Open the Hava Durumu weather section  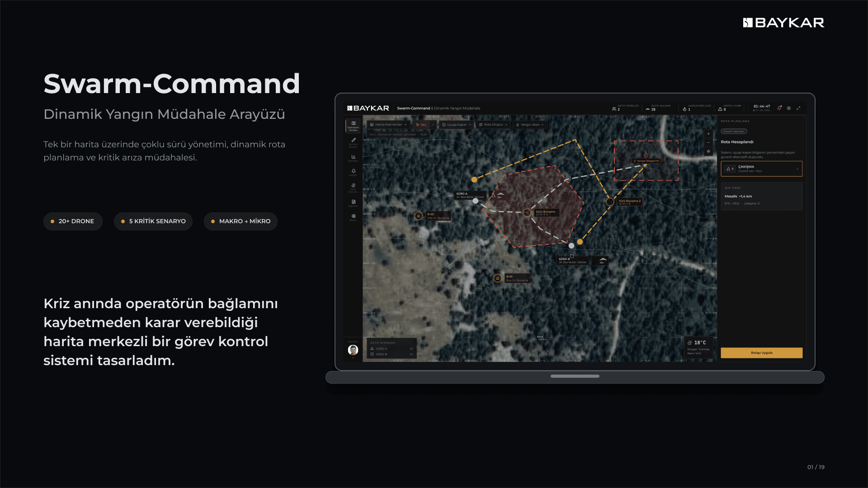click(353, 188)
